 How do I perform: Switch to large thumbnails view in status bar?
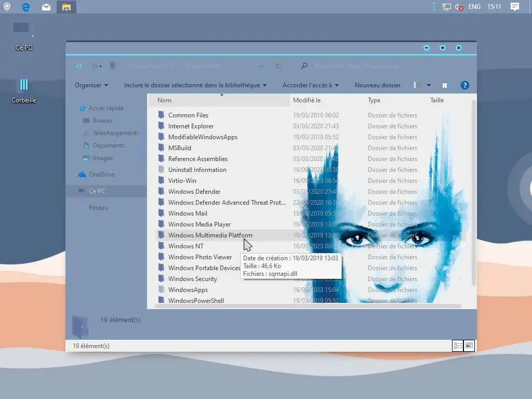469,345
